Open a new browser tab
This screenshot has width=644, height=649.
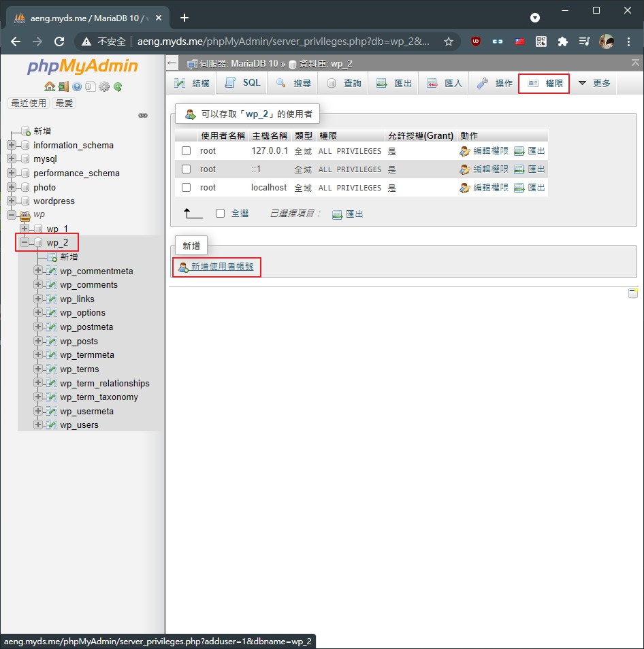[x=184, y=18]
